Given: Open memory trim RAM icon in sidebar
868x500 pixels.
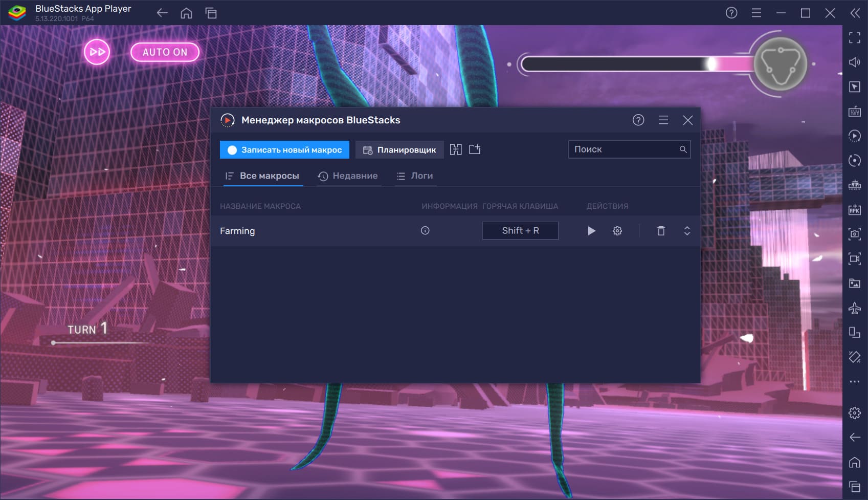Looking at the screenshot, I should point(855,185).
